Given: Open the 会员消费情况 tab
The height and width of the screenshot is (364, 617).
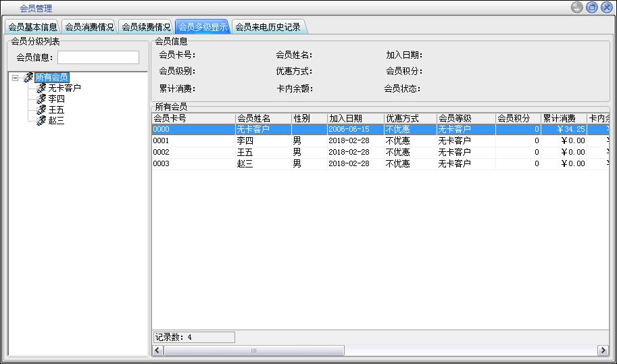Looking at the screenshot, I should tap(89, 28).
